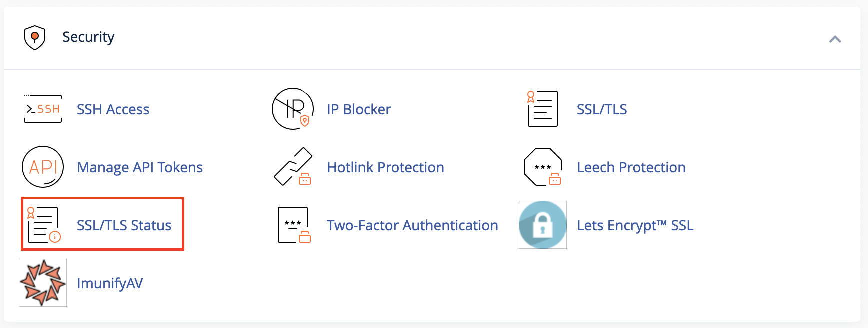This screenshot has height=328, width=868.
Task: Click the IP Blocker circle icon
Action: (293, 109)
